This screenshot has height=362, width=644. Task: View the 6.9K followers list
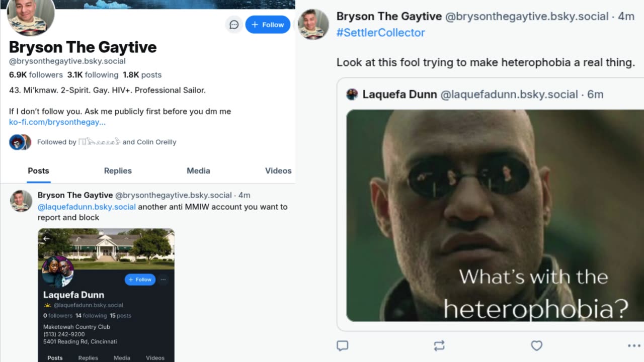[x=36, y=75]
